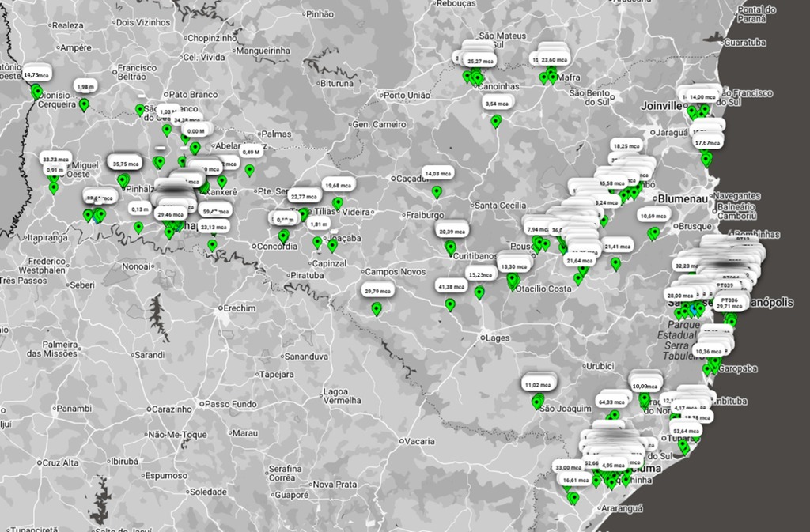Select the green pin under 14,03 mca near Caçador
810x532 pixels.
pyautogui.click(x=437, y=191)
